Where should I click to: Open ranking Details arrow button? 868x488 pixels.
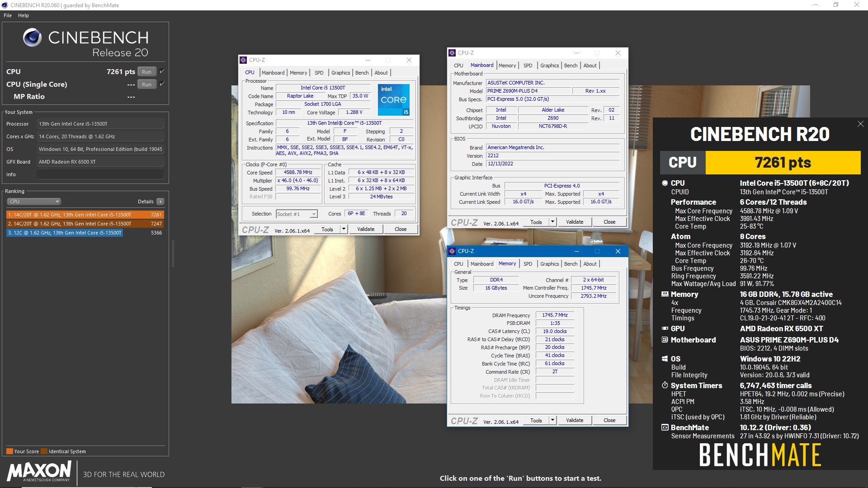tap(160, 202)
